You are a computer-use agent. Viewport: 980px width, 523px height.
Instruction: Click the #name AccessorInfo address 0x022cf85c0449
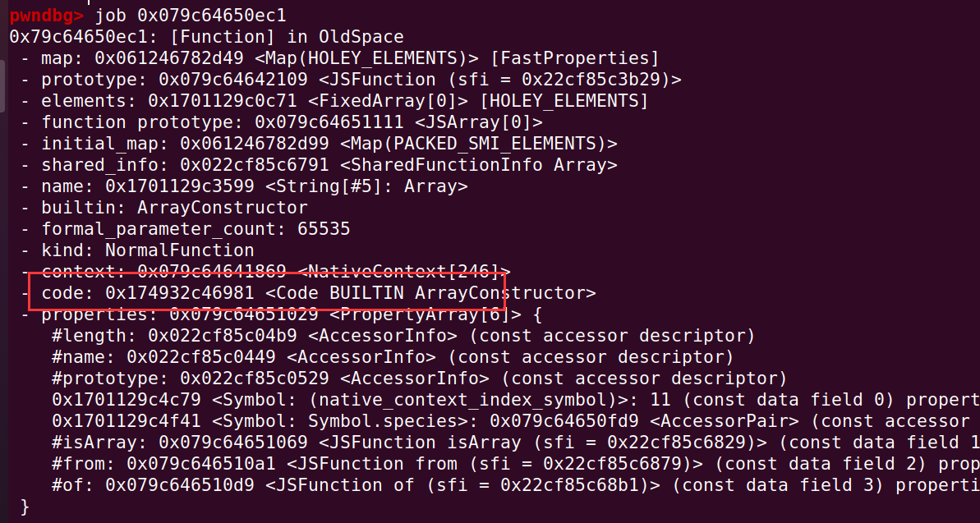point(201,357)
